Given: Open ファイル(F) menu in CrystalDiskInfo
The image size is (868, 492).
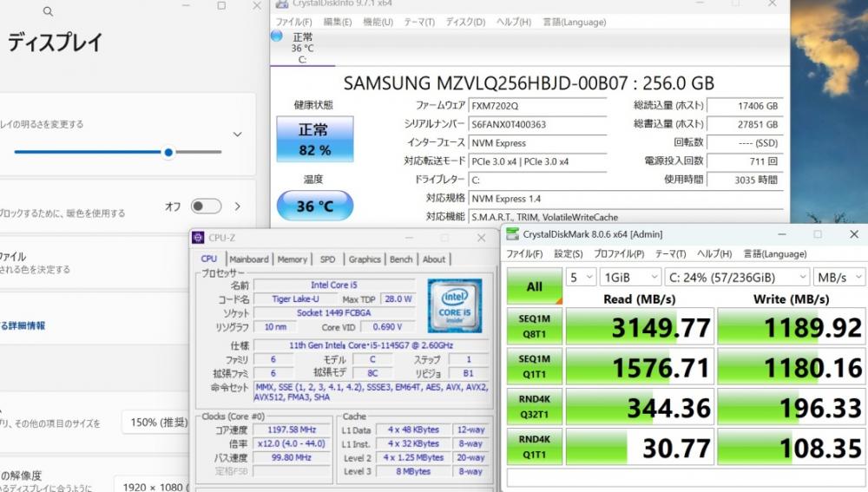Looking at the screenshot, I should [x=294, y=23].
